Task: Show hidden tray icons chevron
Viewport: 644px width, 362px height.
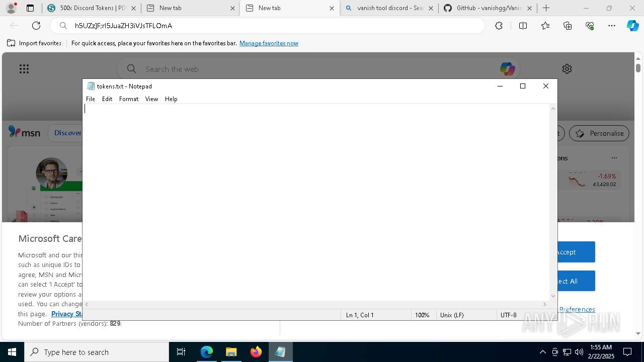Action: (542, 352)
